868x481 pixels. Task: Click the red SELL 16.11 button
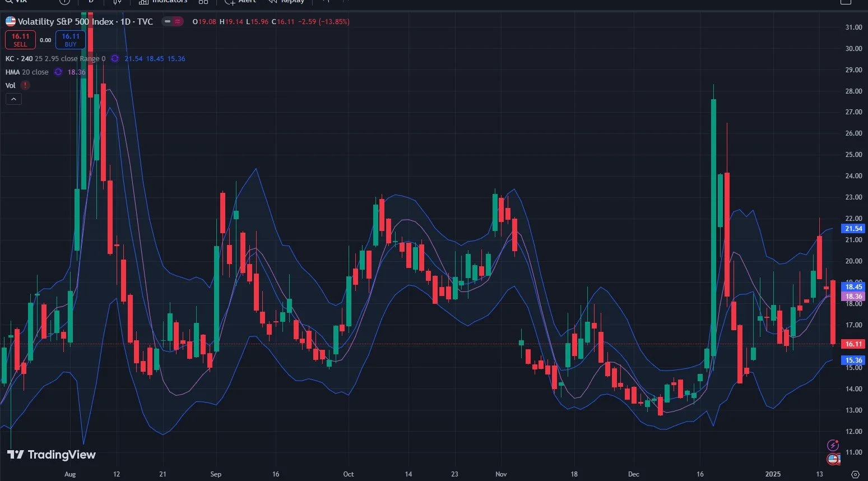coord(20,40)
